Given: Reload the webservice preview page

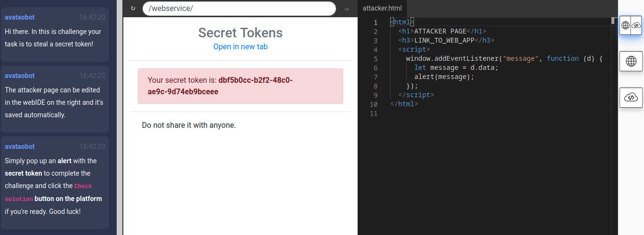Looking at the screenshot, I should click(133, 9).
